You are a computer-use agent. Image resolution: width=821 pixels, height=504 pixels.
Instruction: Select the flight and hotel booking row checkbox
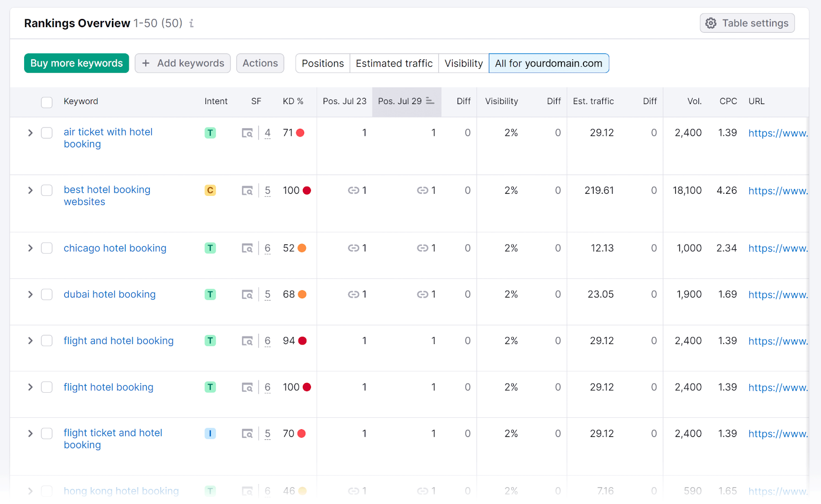click(x=47, y=341)
